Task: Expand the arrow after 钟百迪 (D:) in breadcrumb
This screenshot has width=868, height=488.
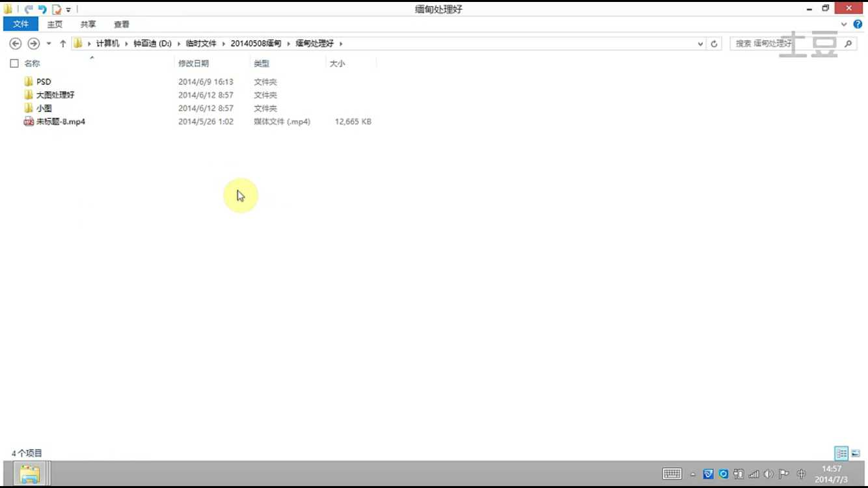Action: coord(179,44)
